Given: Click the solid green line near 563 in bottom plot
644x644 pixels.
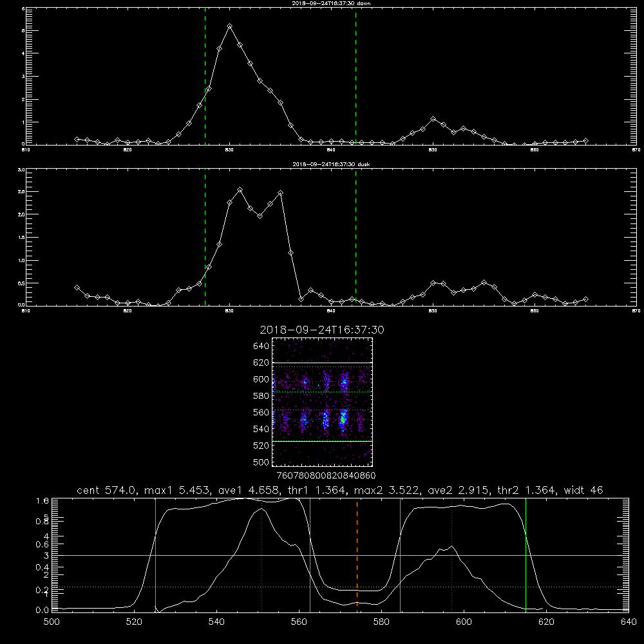Looking at the screenshot, I should tap(310, 555).
